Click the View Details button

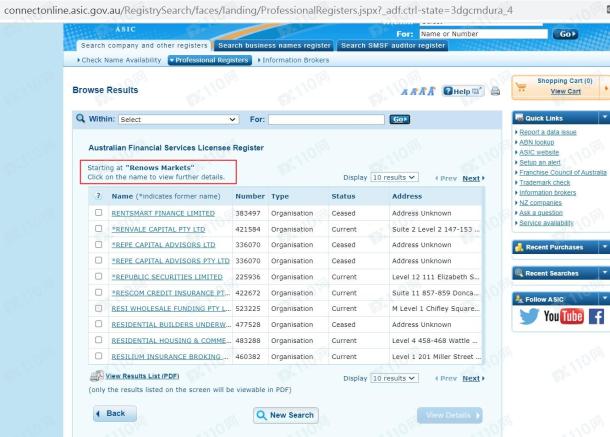(450, 416)
